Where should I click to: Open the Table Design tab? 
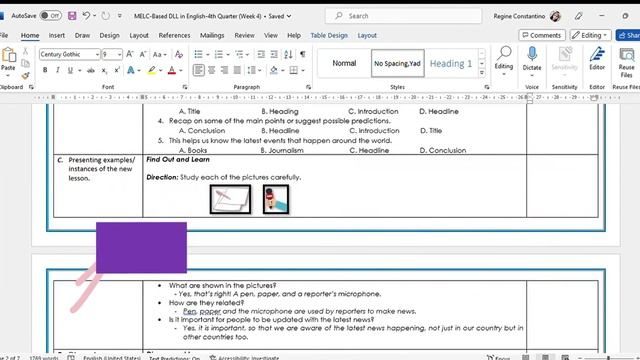(329, 36)
